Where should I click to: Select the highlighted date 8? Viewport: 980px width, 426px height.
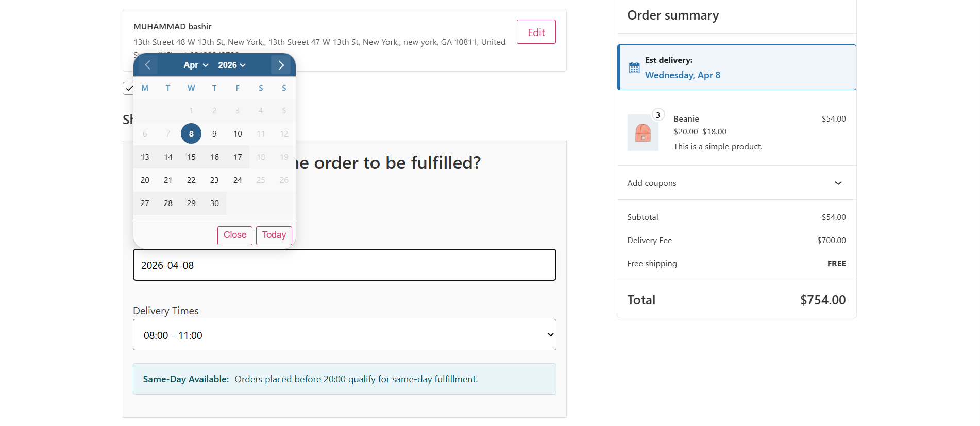191,134
